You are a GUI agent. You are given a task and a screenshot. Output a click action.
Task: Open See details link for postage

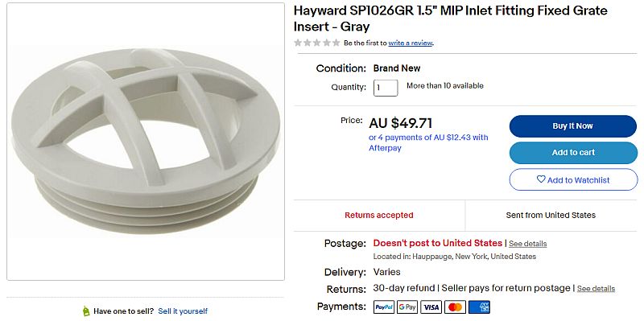click(528, 244)
